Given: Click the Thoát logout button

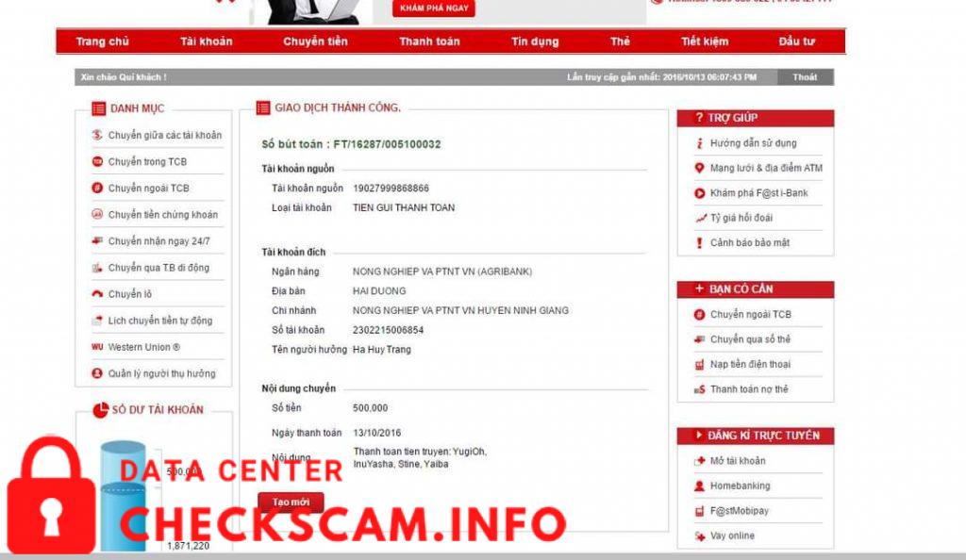Looking at the screenshot, I should point(805,77).
